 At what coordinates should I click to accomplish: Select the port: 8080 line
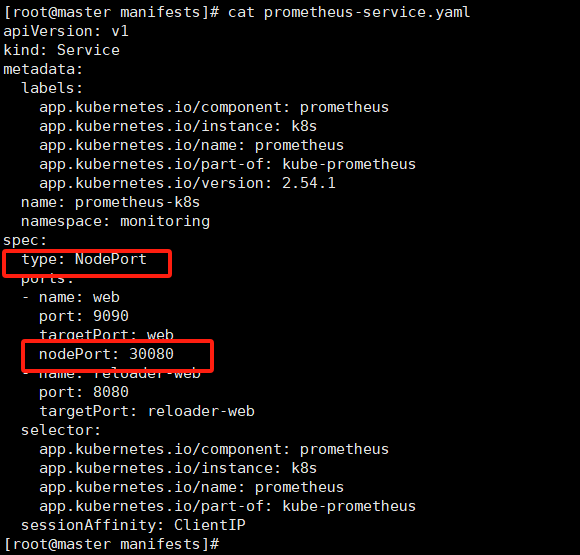click(84, 392)
